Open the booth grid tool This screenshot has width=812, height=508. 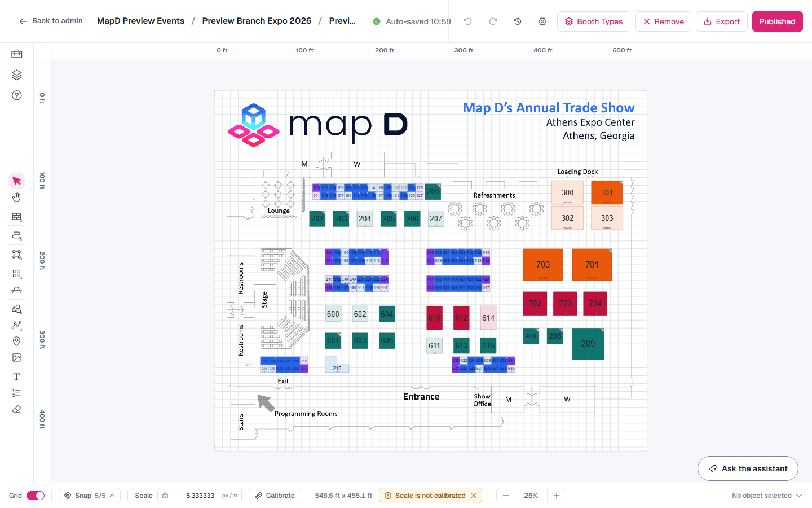[x=16, y=274]
